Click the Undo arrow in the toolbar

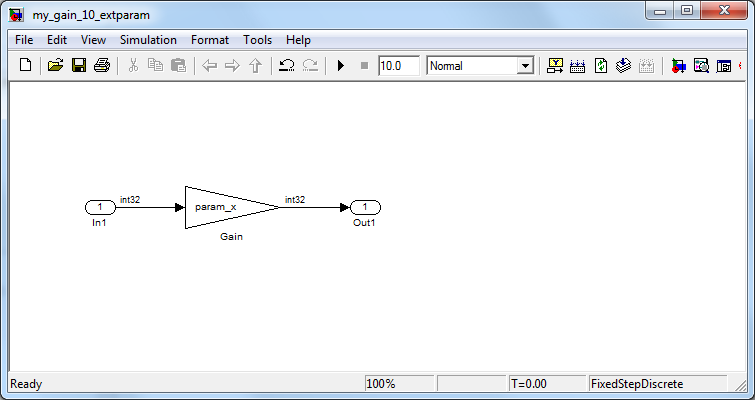pyautogui.click(x=286, y=66)
